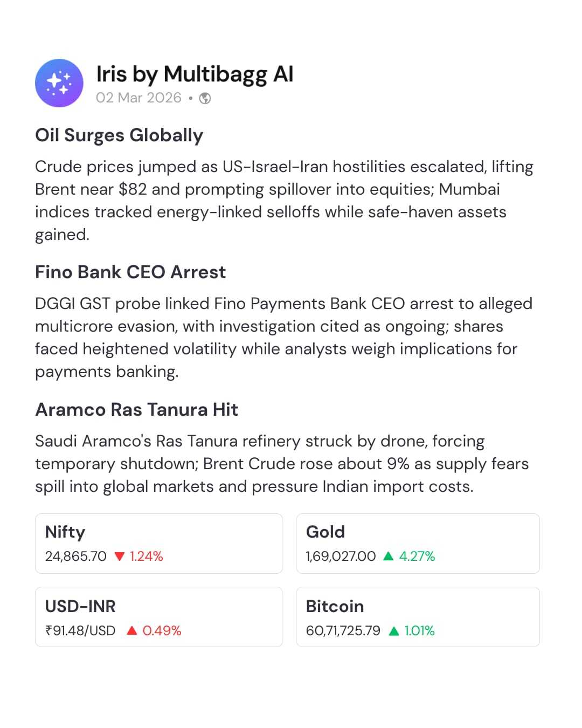Open the USD-INR rate card
The width and height of the screenshot is (582, 728).
click(x=158, y=616)
